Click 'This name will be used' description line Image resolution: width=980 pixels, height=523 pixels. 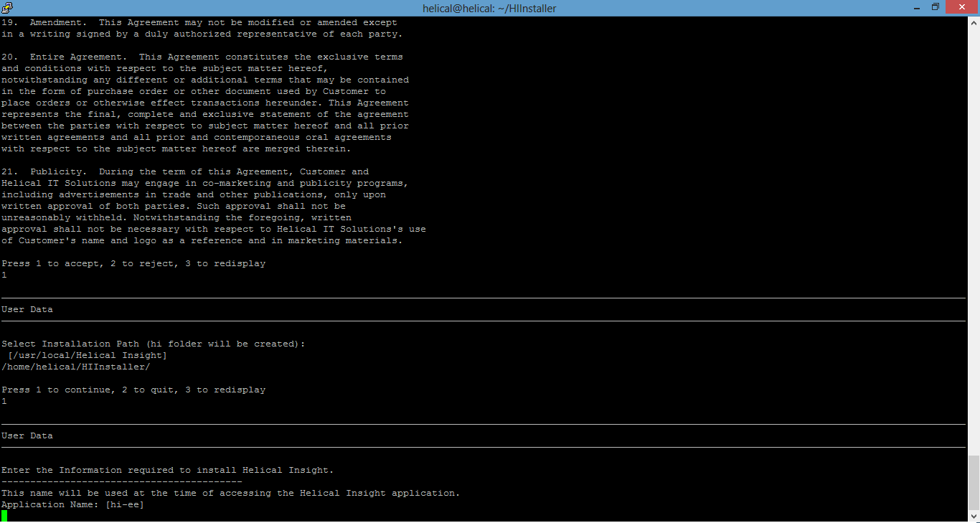click(231, 493)
